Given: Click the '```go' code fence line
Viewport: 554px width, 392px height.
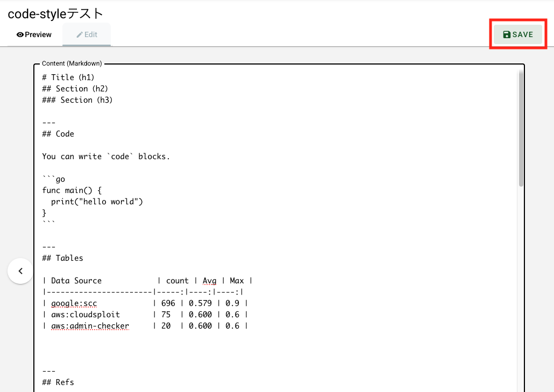Looking at the screenshot, I should pos(54,179).
